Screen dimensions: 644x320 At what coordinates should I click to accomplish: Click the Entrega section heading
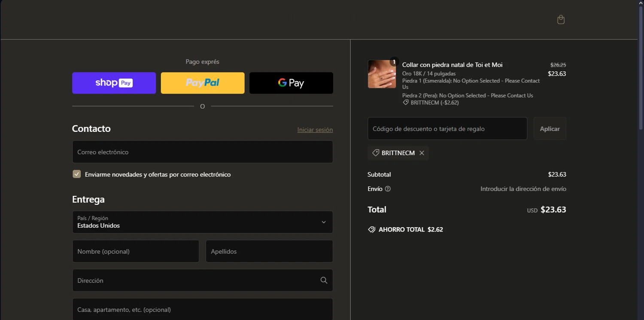[x=88, y=200]
